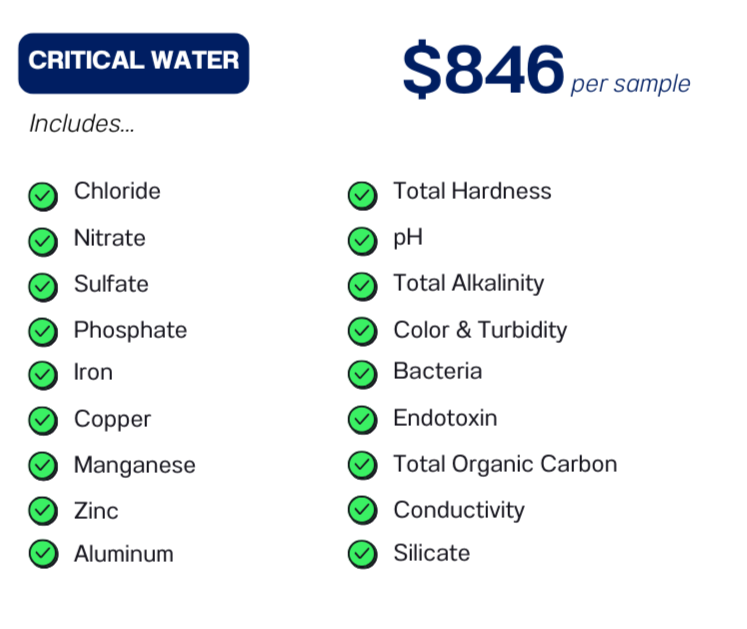Click the green check next to Iron
Viewport: 747px width, 629px height.
(x=43, y=375)
